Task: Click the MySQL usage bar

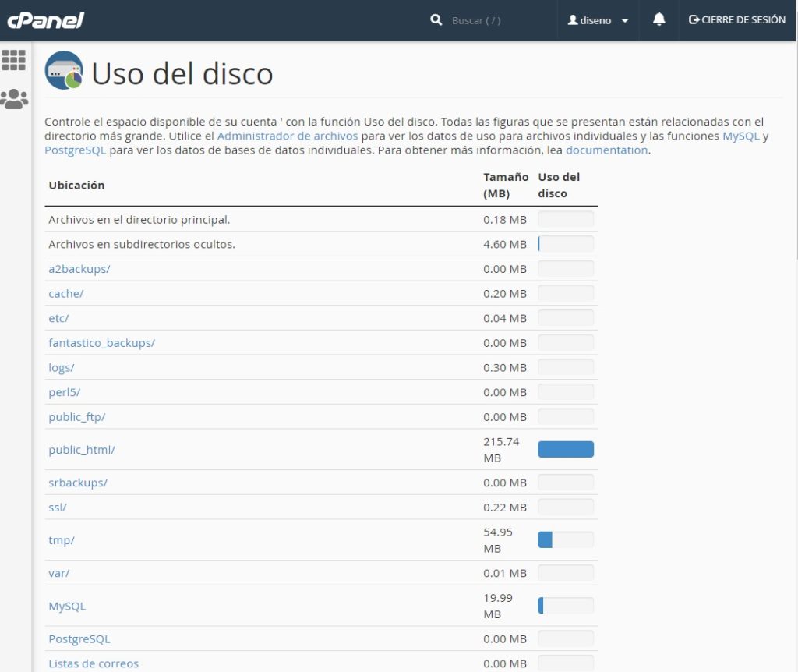Action: 566,606
